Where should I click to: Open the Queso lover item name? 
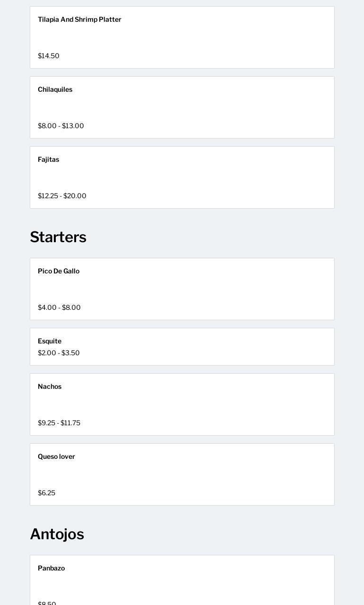pyautogui.click(x=56, y=456)
